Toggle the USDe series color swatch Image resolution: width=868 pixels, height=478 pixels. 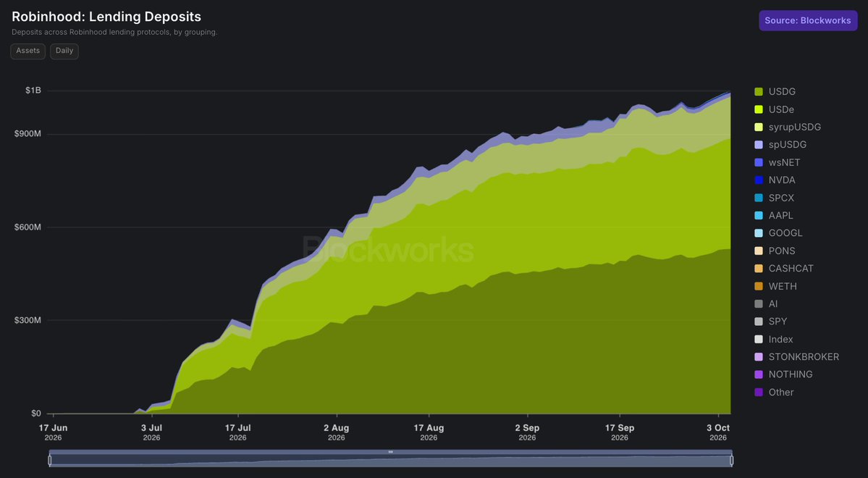pos(759,109)
